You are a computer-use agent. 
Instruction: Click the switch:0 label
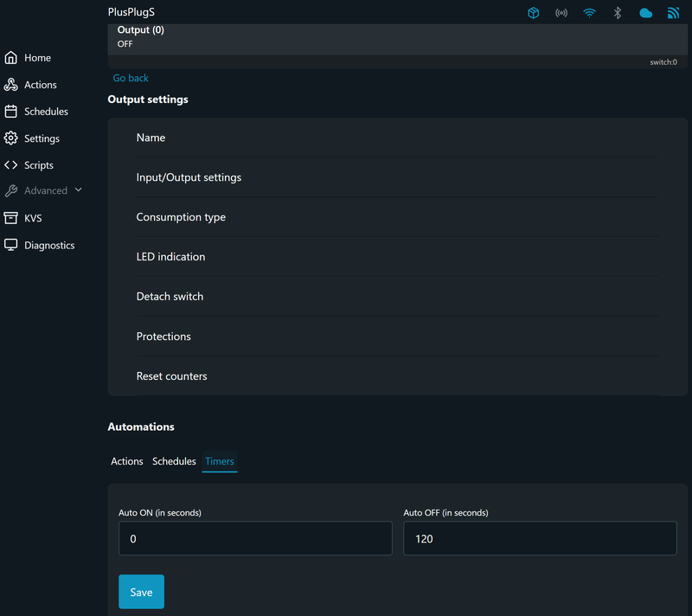click(x=663, y=62)
